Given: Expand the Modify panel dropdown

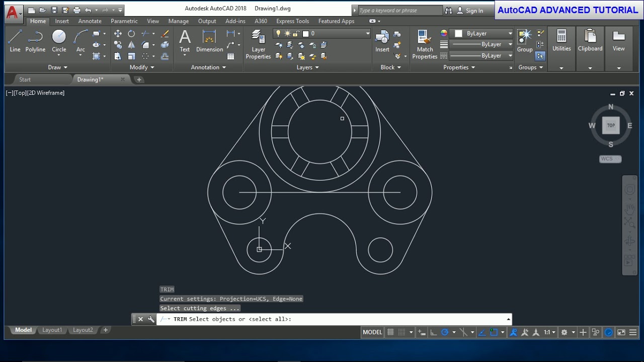Looking at the screenshot, I should [142, 67].
